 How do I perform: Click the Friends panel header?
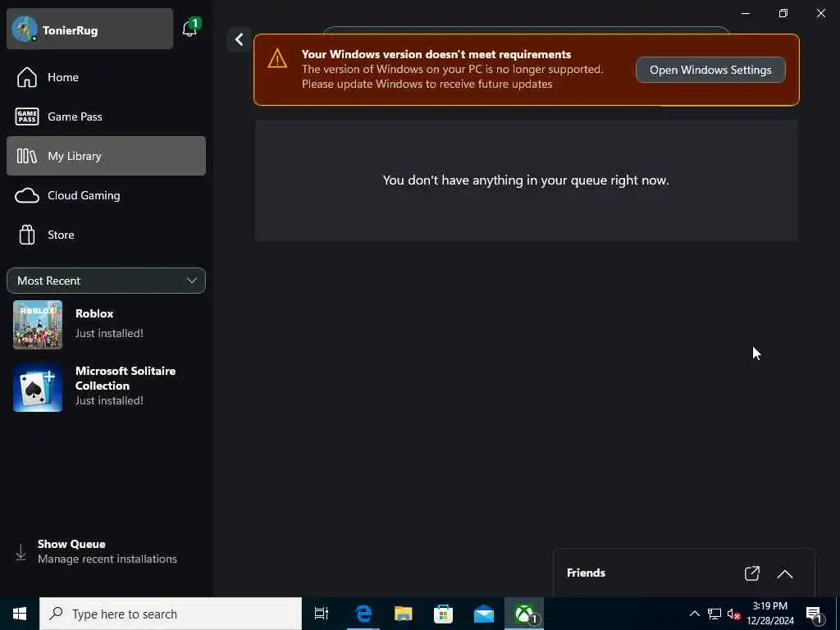pos(683,573)
